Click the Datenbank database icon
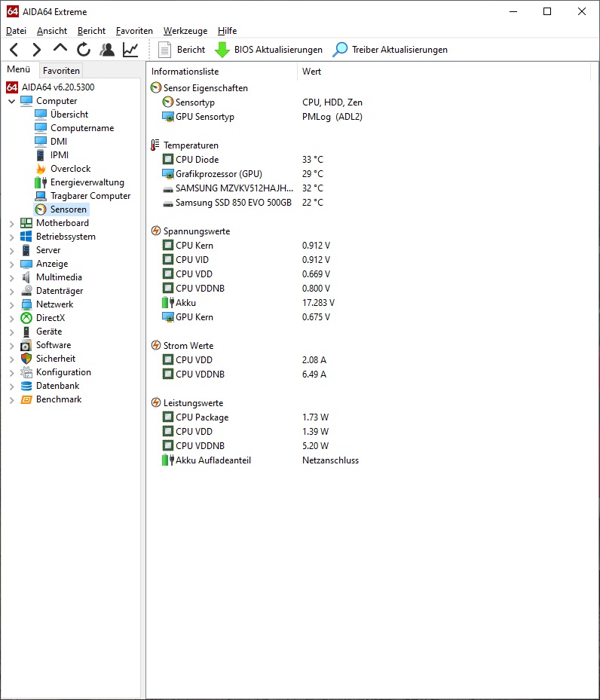600x700 pixels. point(26,386)
